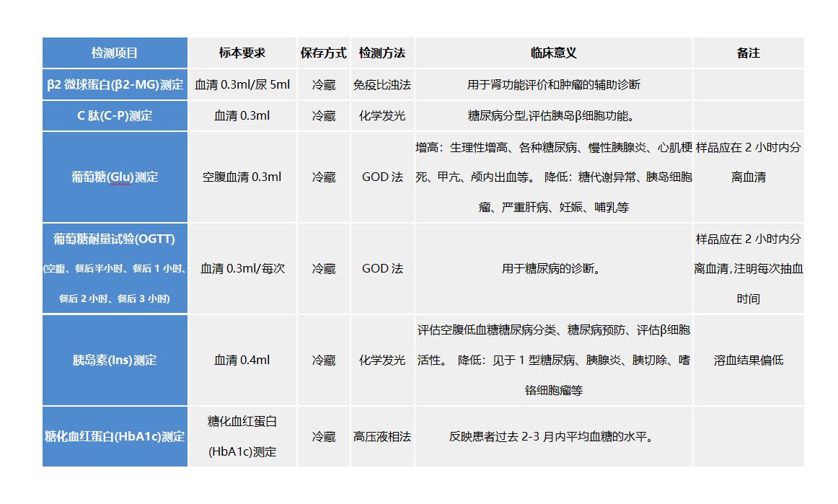Click the 标本要求 column header
Viewport: 838px width, 504px height.
click(242, 53)
